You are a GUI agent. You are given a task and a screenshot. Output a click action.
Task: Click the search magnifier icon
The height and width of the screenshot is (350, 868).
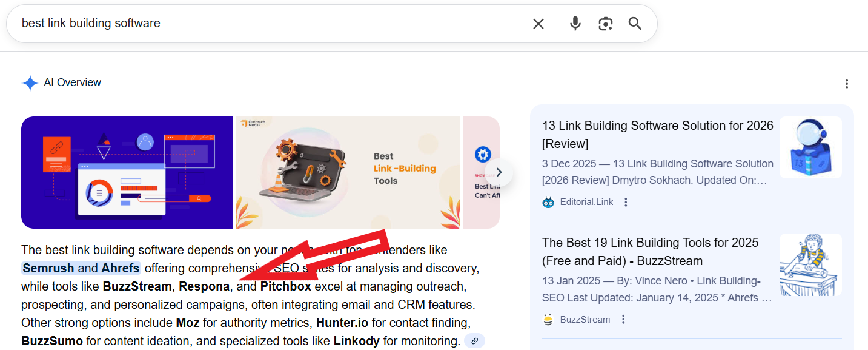pos(634,23)
